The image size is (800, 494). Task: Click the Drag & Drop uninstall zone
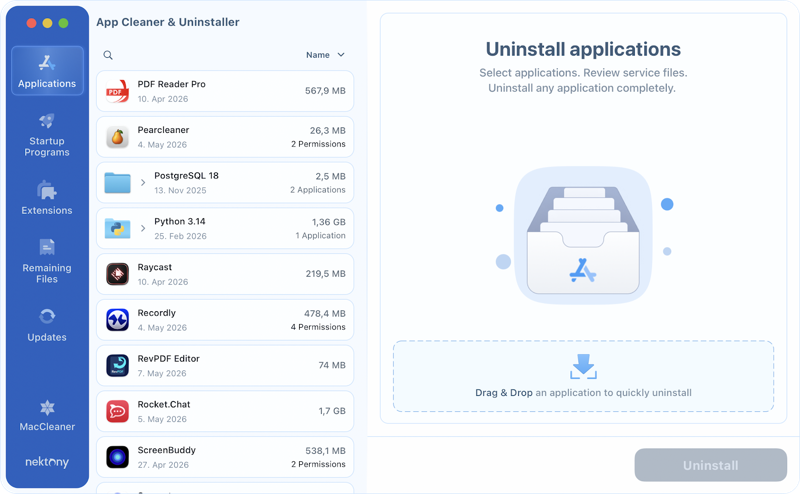583,376
